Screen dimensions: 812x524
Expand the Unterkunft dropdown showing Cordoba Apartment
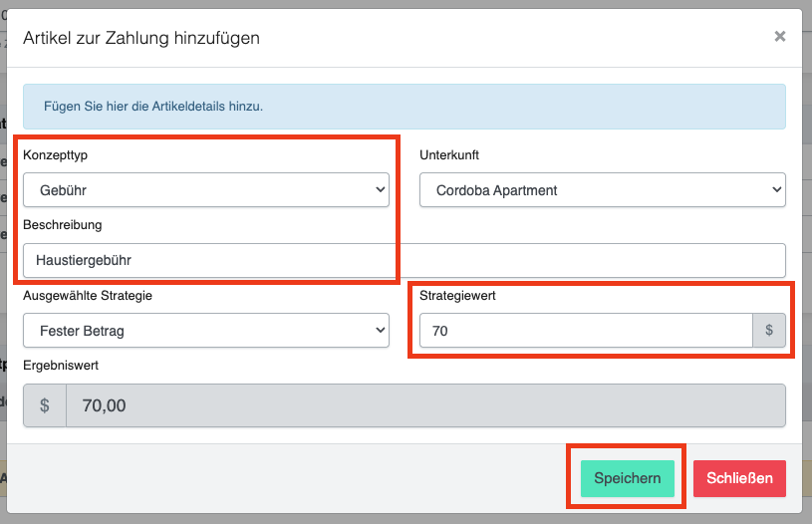602,190
